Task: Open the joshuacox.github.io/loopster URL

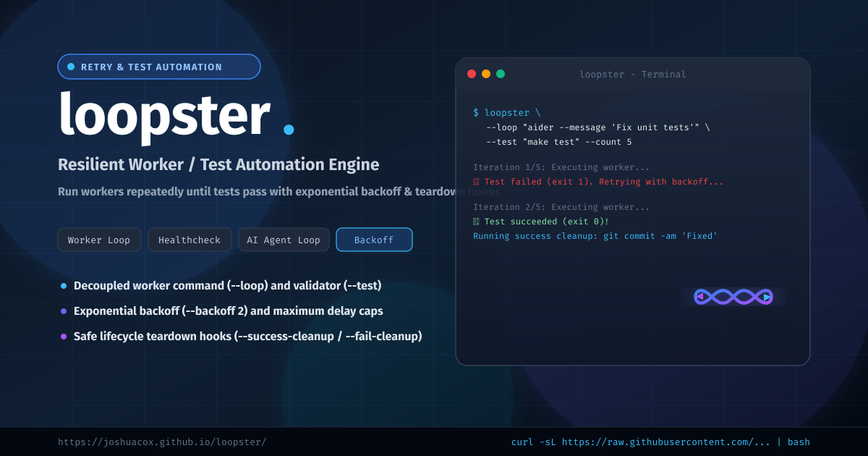Action: [162, 442]
